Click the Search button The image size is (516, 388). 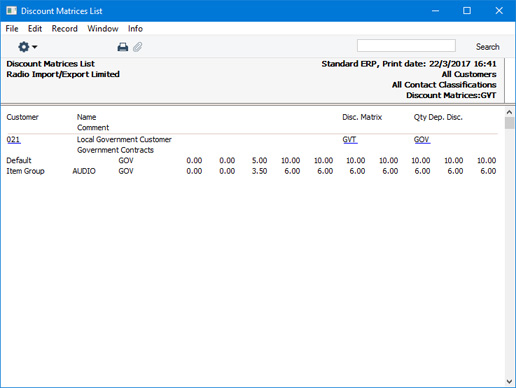click(487, 47)
